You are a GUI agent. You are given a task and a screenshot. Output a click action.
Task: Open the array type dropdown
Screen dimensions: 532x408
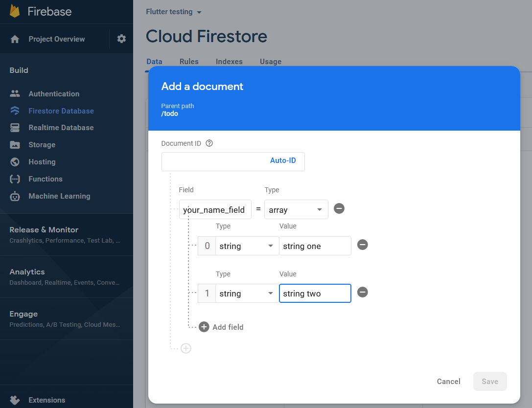click(296, 209)
